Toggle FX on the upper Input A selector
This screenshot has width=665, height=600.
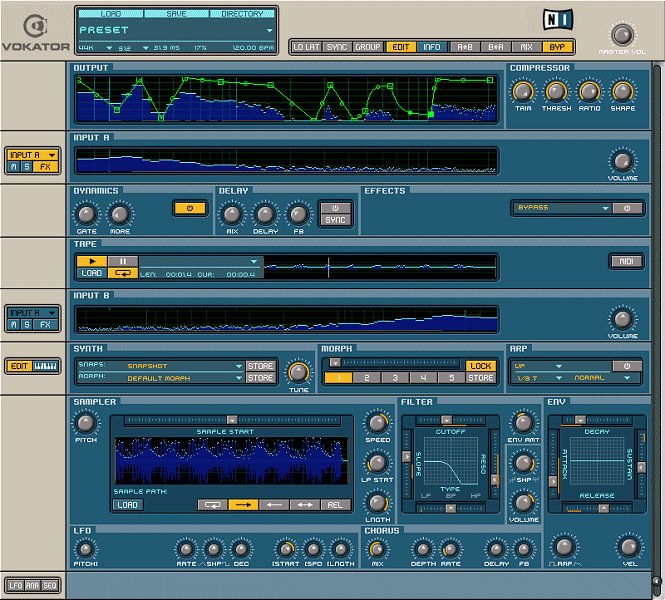click(45, 167)
